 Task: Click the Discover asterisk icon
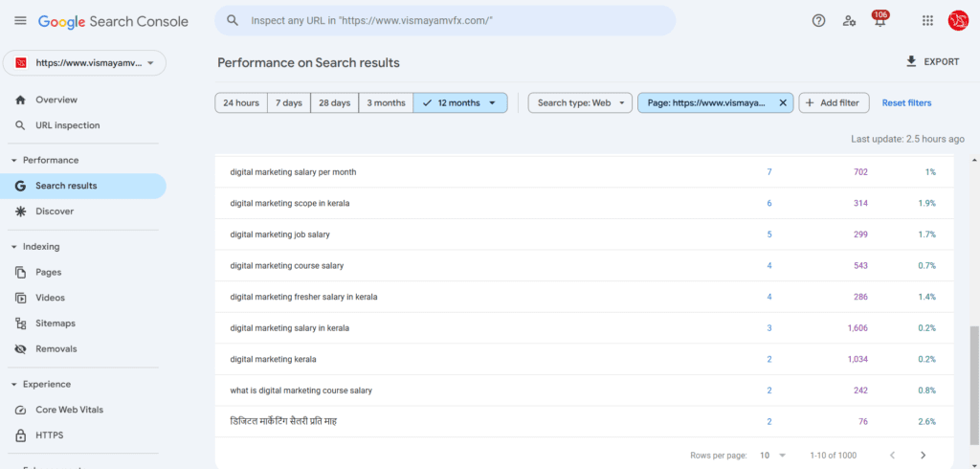[x=21, y=212]
